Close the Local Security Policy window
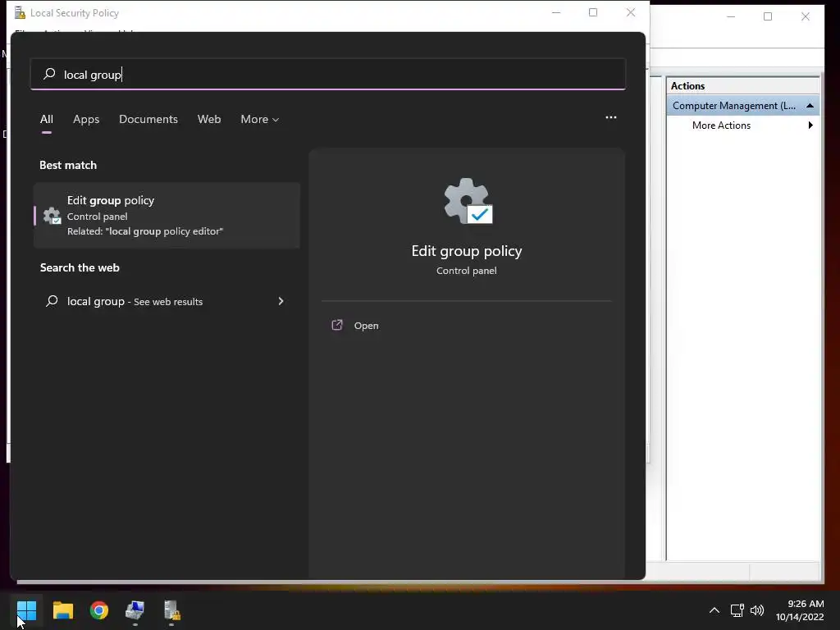840x630 pixels. (631, 12)
